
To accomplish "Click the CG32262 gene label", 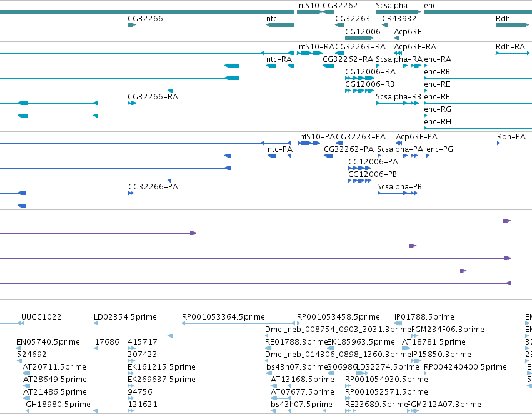I will [340, 6].
